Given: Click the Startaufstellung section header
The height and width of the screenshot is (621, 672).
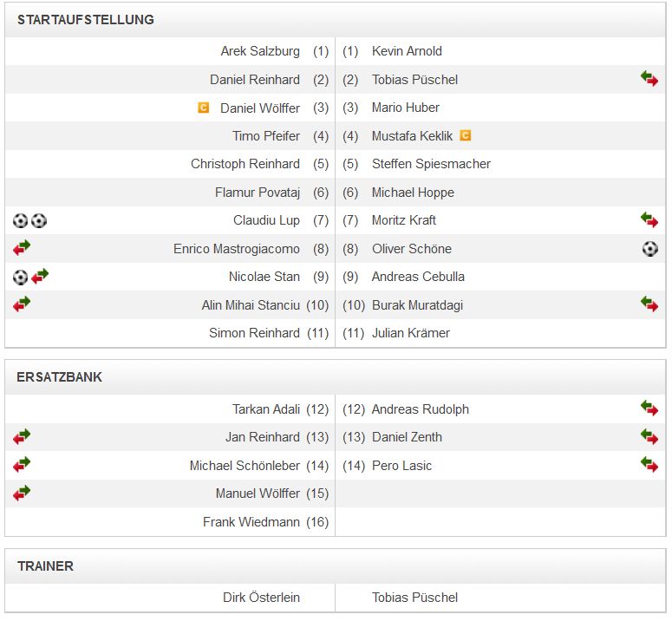Looking at the screenshot, I should click(x=86, y=19).
